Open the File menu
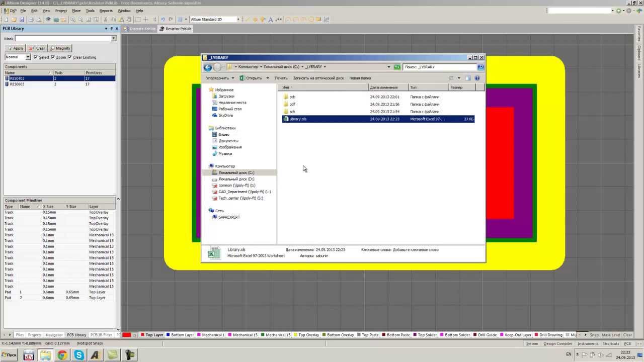This screenshot has height=362, width=644. (x=23, y=11)
